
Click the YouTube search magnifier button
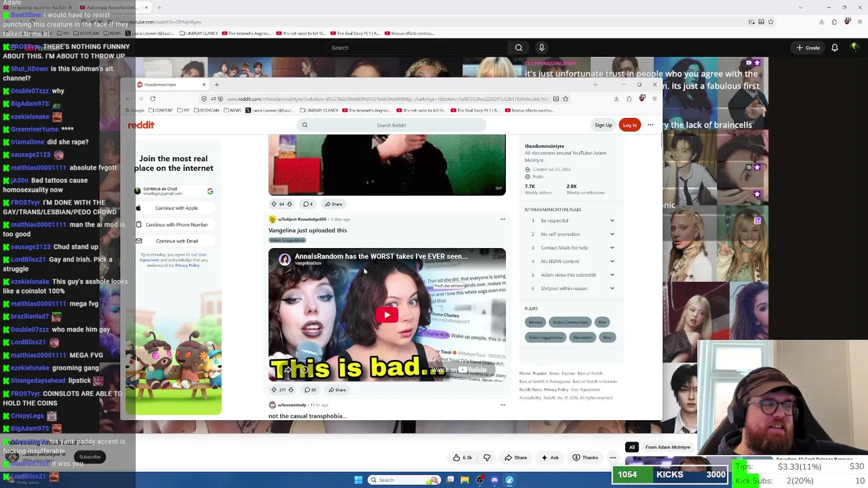pyautogui.click(x=519, y=47)
